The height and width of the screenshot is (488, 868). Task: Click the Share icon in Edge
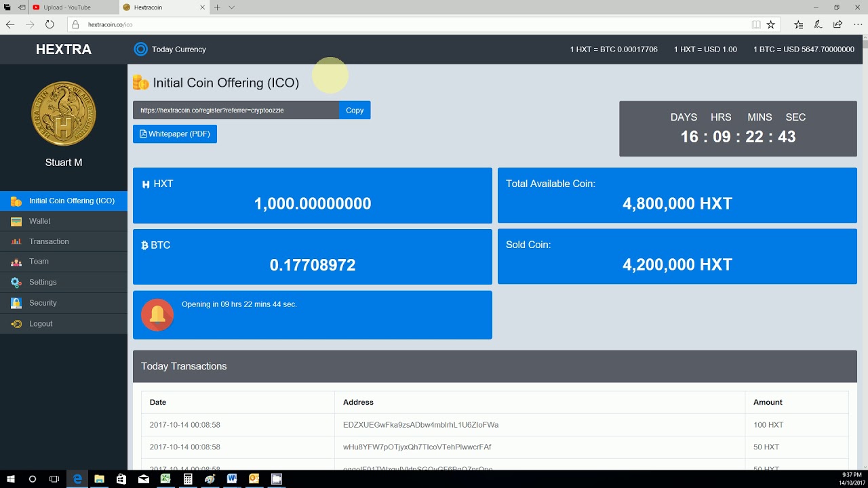838,24
